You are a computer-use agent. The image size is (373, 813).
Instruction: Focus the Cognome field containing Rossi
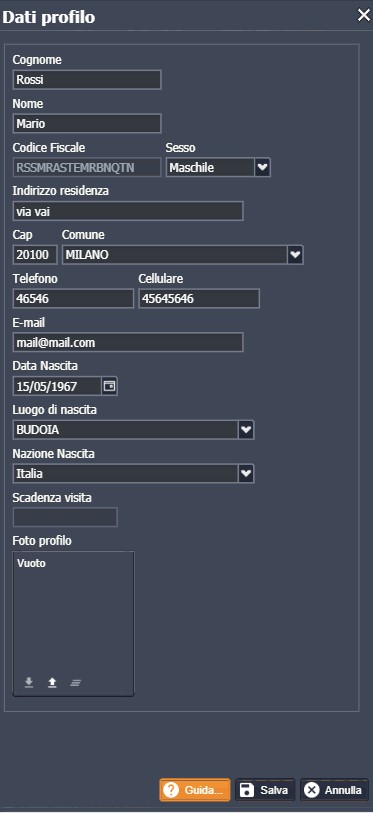click(87, 80)
